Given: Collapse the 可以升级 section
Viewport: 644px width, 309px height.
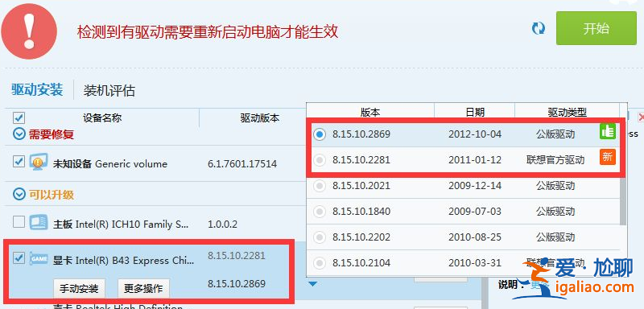Looking at the screenshot, I should click(19, 194).
